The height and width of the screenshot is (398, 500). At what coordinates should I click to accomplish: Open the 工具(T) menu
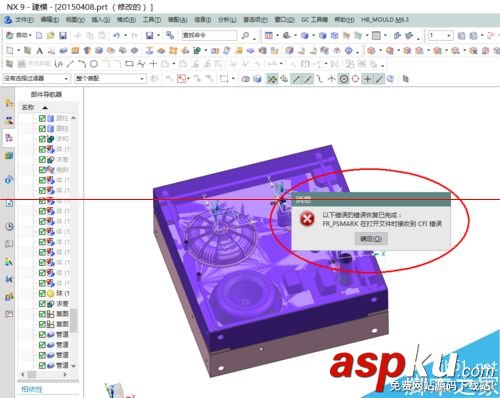[x=152, y=20]
